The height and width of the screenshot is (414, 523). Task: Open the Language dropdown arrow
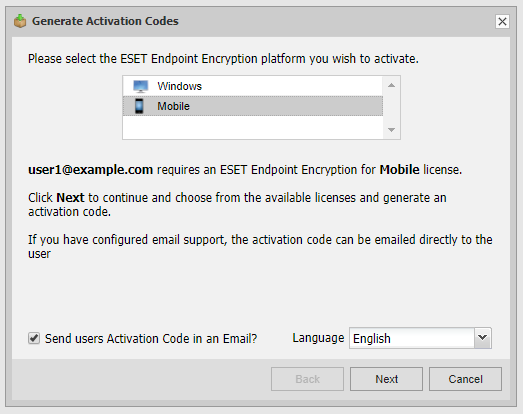(482, 338)
